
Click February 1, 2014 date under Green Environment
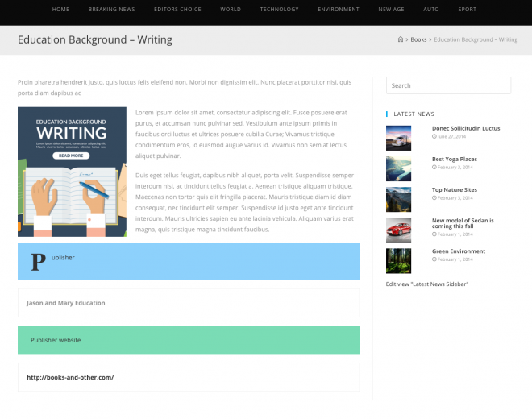(x=455, y=259)
